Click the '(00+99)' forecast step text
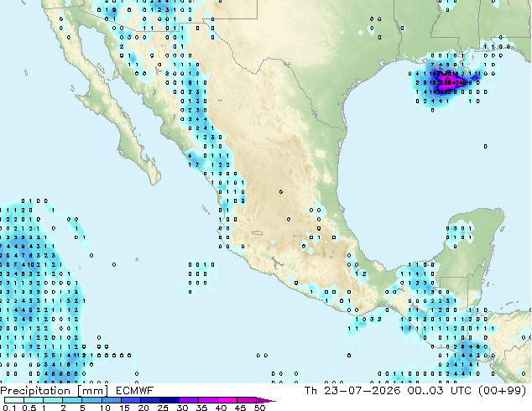 502,391
